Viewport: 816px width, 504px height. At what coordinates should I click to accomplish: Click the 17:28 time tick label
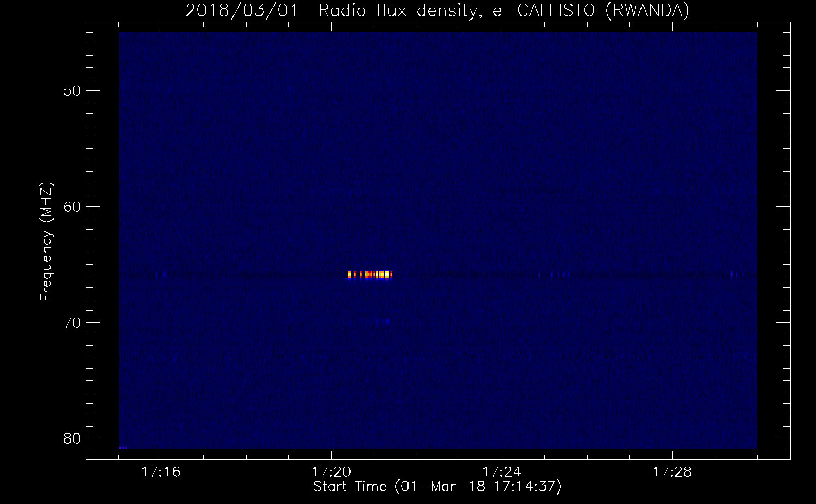click(672, 472)
